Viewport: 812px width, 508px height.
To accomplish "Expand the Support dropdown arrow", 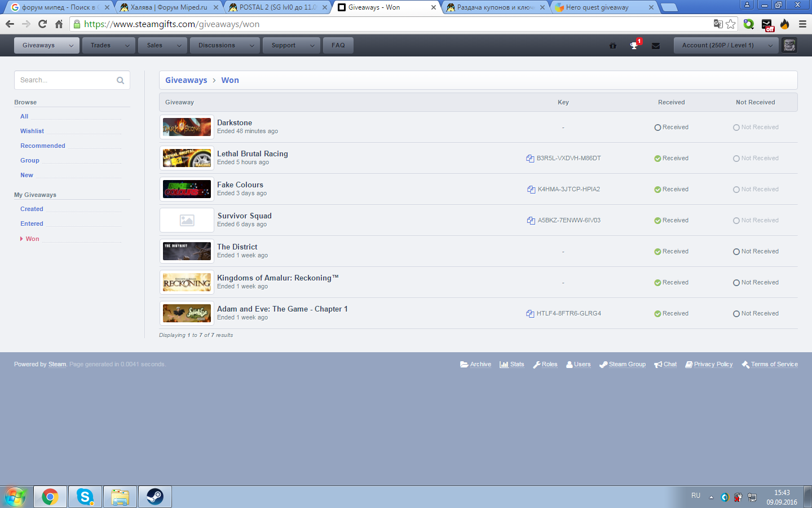I will pyautogui.click(x=312, y=46).
